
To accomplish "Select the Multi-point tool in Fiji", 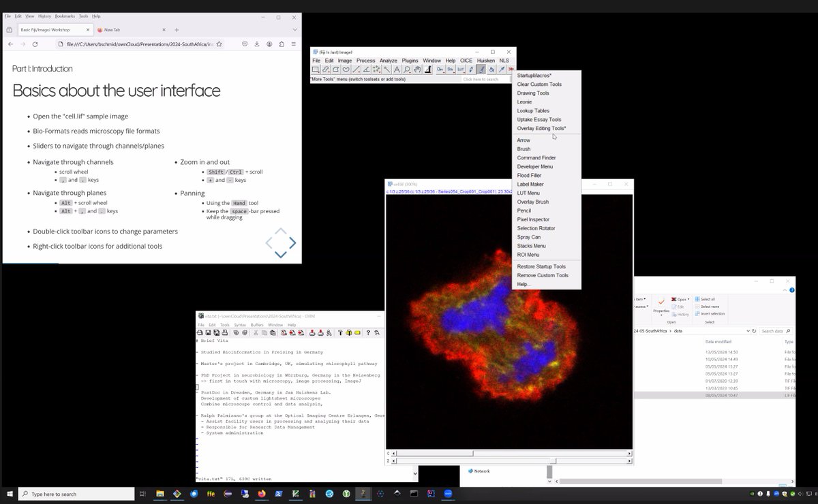I will pyautogui.click(x=376, y=69).
